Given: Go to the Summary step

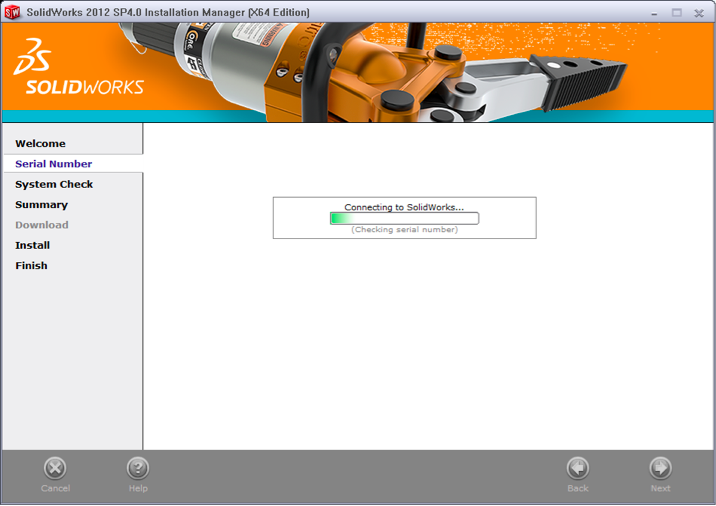Looking at the screenshot, I should (42, 205).
